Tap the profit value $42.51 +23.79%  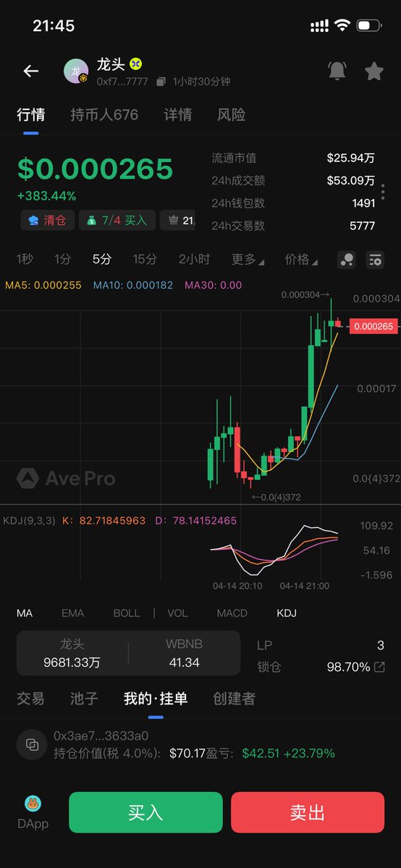click(288, 754)
